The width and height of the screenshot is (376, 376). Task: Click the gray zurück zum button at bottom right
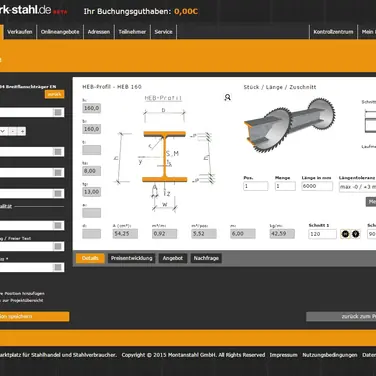[341, 317]
